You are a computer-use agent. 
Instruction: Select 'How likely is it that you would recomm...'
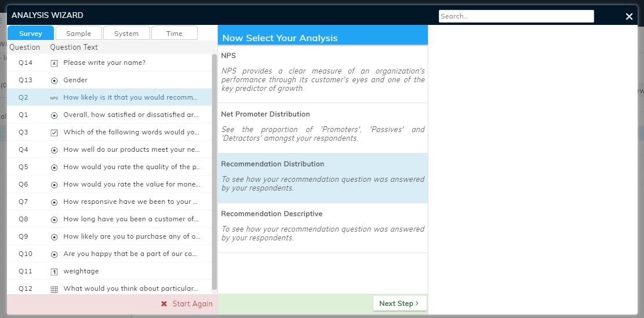tap(130, 97)
